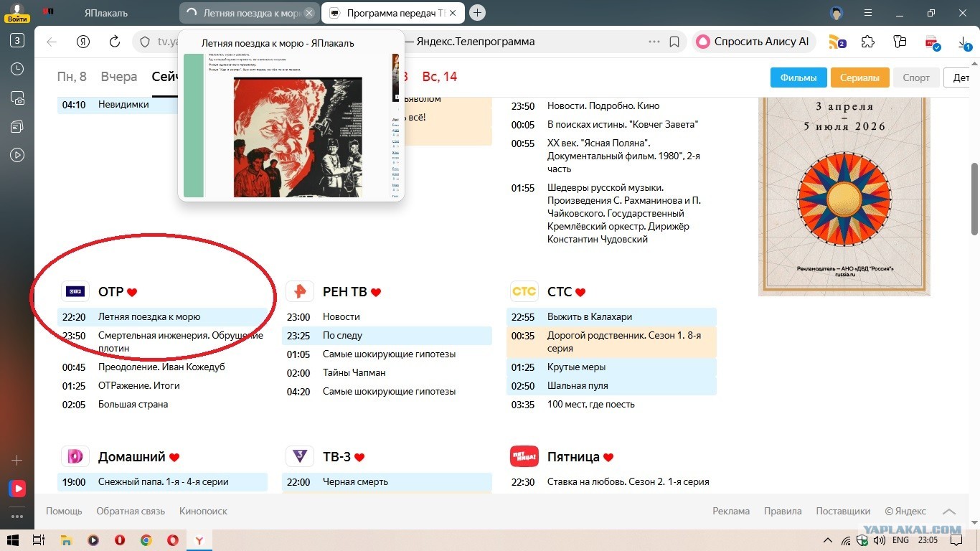Open downloads arrow icon
The height and width of the screenshot is (551, 980).
pyautogui.click(x=964, y=43)
